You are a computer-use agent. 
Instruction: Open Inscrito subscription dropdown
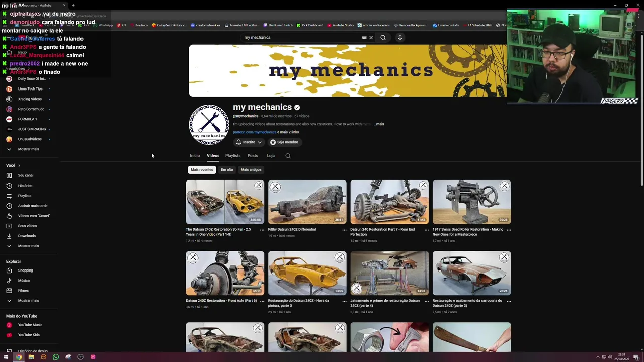tap(249, 142)
